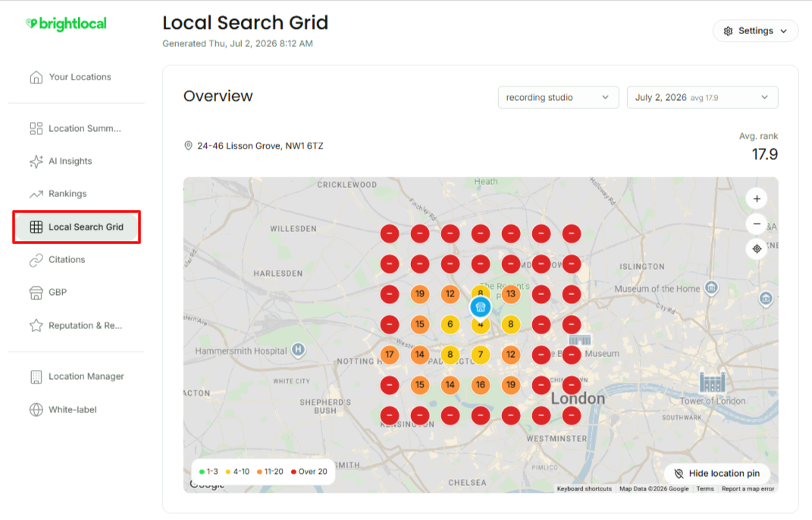
Task: Click the Settings gear icon
Action: pyautogui.click(x=728, y=31)
